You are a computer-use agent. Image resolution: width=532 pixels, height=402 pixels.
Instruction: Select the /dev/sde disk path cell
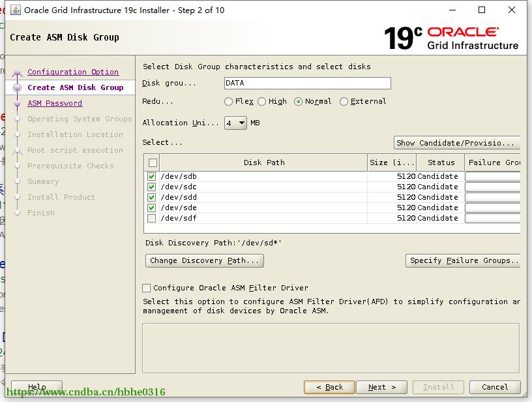click(263, 208)
